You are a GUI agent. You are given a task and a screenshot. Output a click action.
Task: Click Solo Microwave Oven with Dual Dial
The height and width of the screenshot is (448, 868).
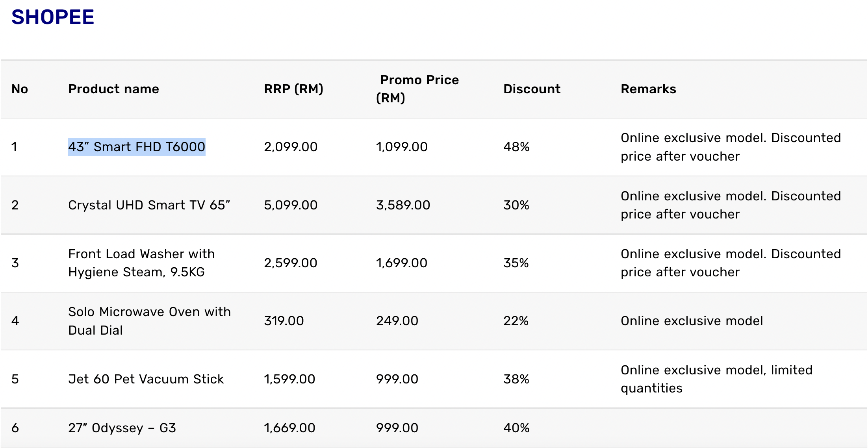pyautogui.click(x=149, y=321)
